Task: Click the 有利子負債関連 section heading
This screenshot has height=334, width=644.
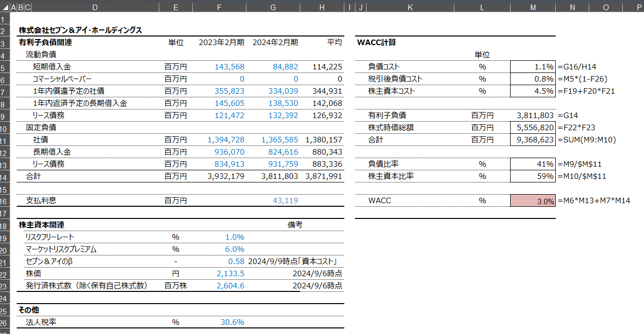Action: point(45,43)
